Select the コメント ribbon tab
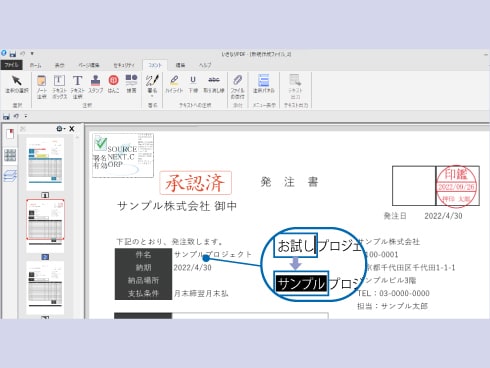 (155, 65)
